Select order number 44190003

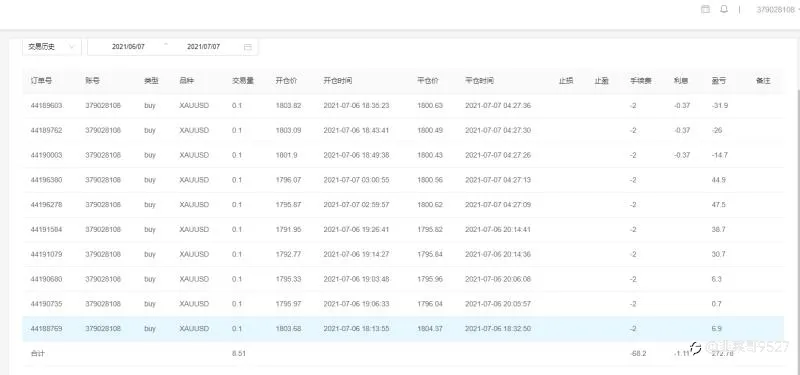tap(46, 155)
